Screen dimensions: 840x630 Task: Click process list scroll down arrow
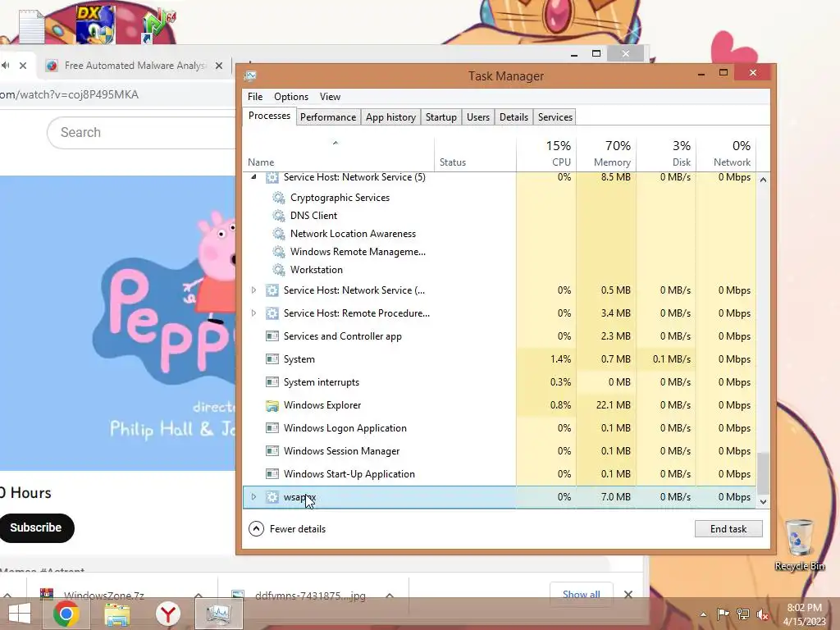pyautogui.click(x=763, y=501)
